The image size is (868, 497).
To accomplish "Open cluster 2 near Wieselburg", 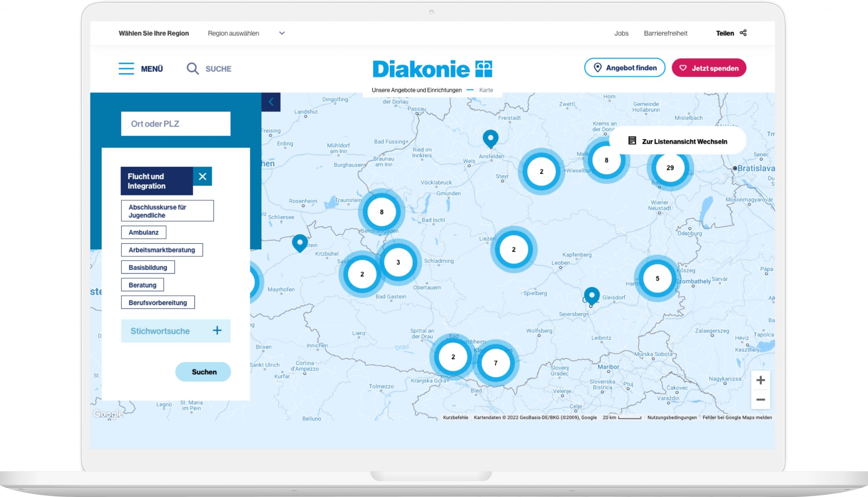I will [x=541, y=171].
